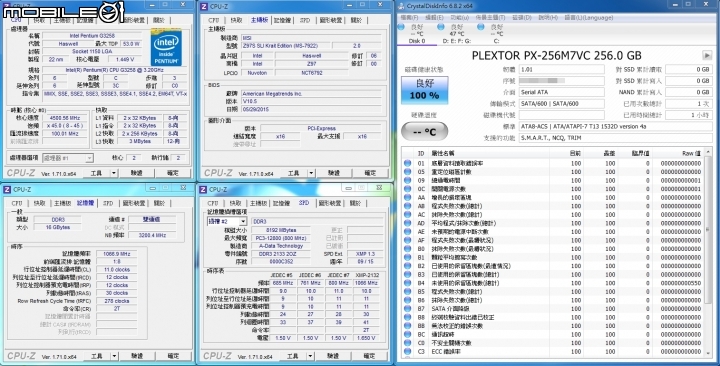Click the status circle for SMART attribute AF
720x366 pixels.
point(407,240)
